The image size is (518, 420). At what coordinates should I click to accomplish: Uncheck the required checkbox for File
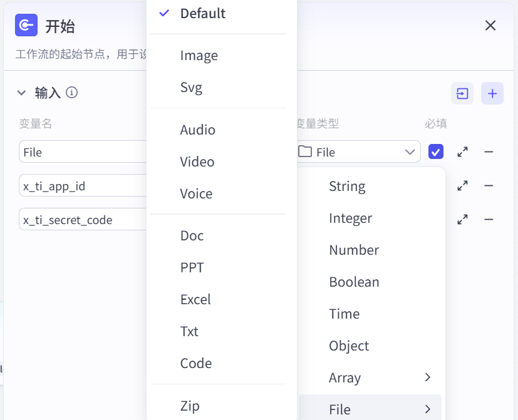(435, 151)
